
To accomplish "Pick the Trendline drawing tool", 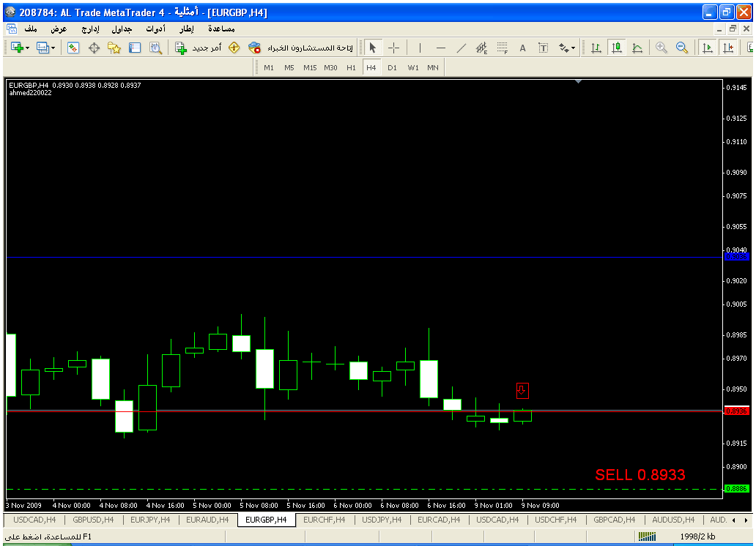I will (462, 48).
